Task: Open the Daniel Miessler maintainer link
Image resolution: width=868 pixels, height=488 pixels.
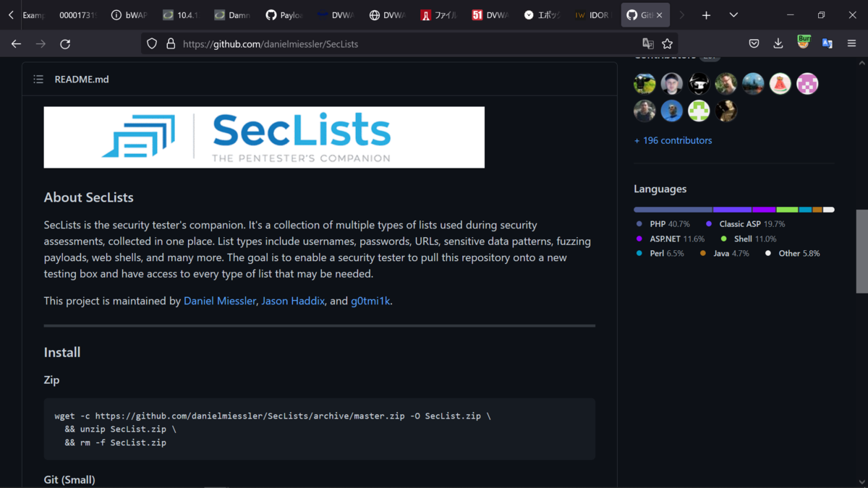Action: (x=220, y=301)
